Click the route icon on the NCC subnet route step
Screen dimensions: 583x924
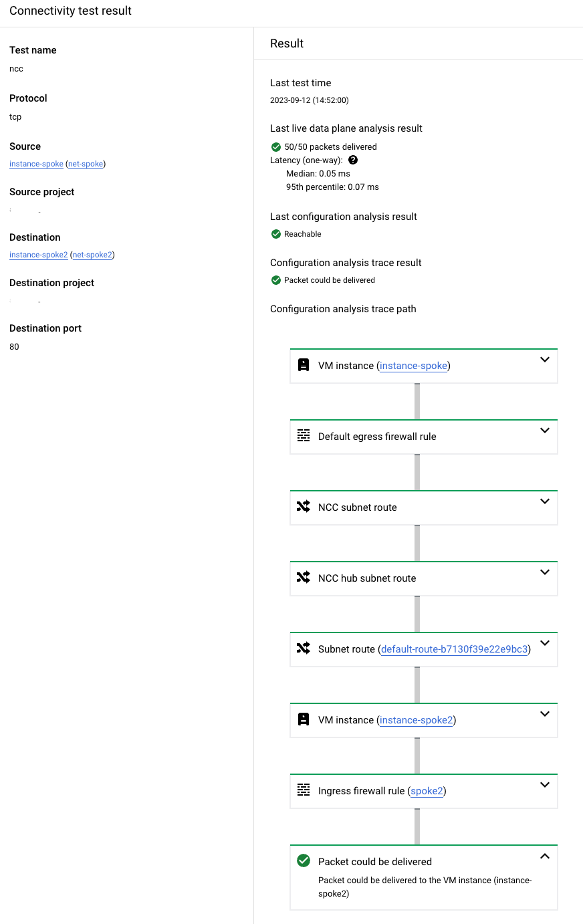[304, 507]
